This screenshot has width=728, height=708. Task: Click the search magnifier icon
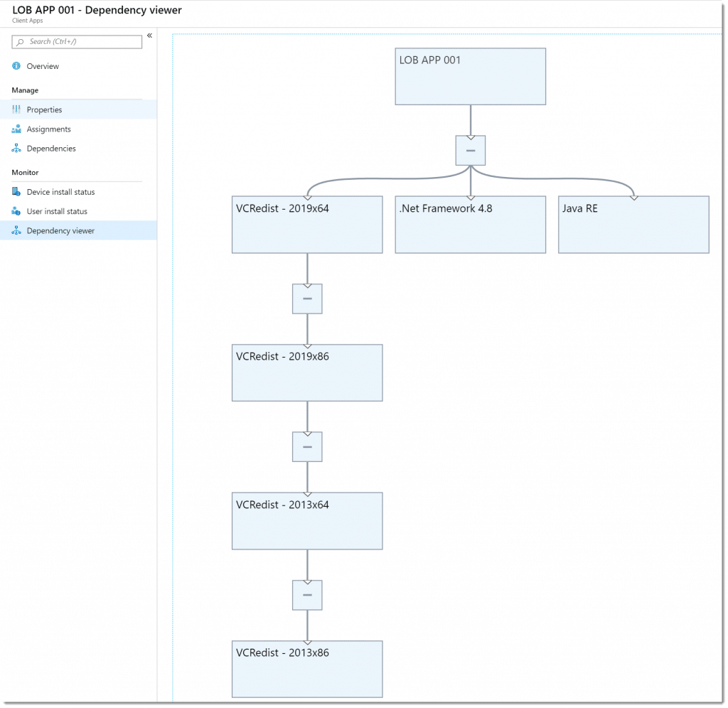click(x=20, y=42)
